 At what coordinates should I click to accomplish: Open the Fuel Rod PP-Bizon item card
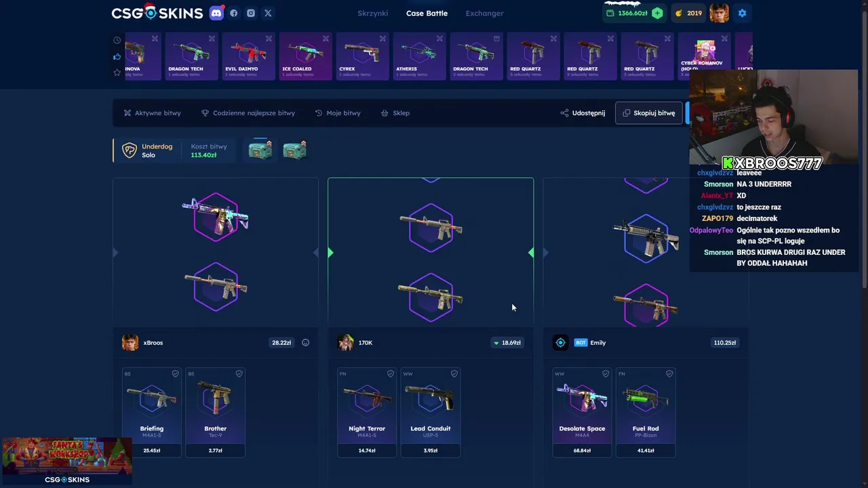click(x=646, y=412)
